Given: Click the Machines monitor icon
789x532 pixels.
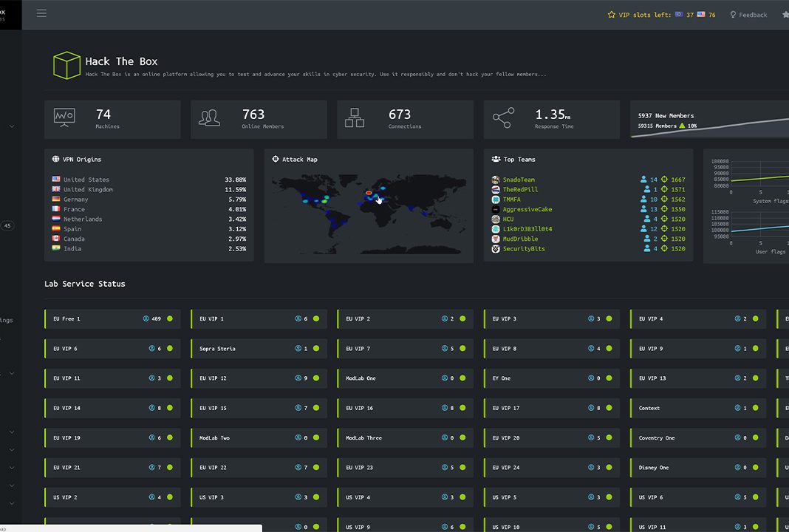Looking at the screenshot, I should click(64, 117).
